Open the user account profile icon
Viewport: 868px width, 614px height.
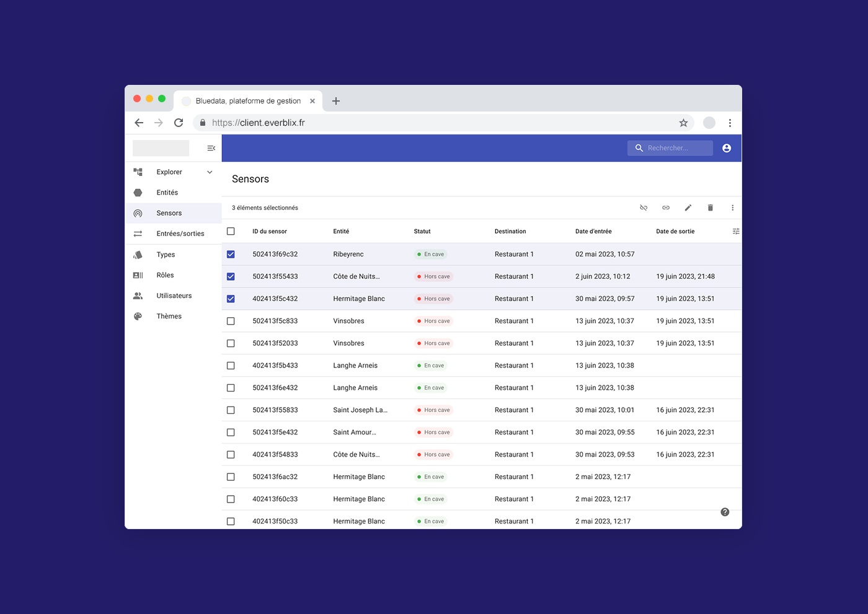click(727, 148)
